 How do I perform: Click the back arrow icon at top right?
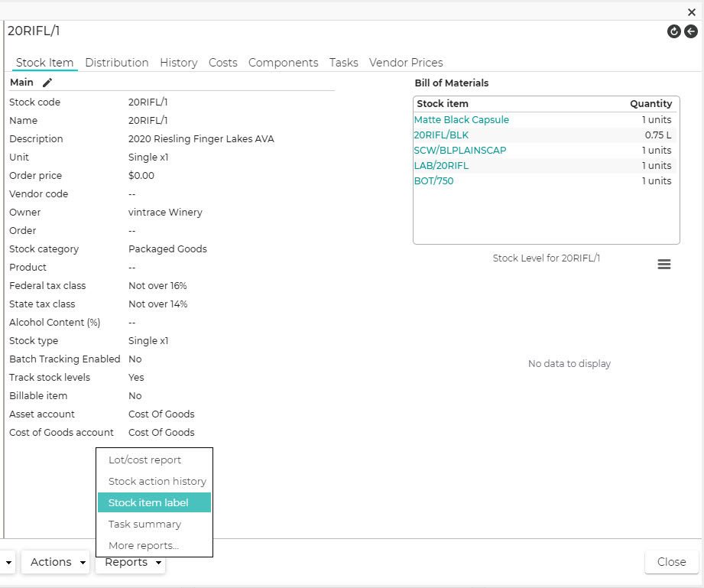point(691,31)
